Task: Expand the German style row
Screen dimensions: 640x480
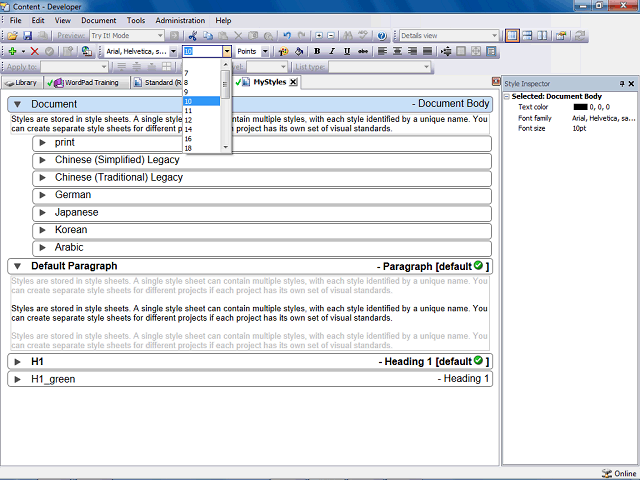Action: (42, 195)
